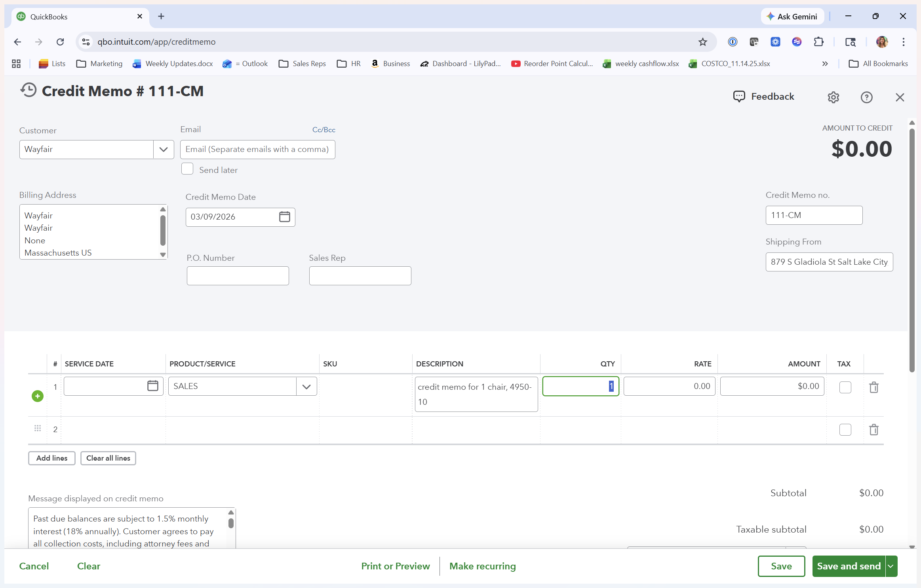
Task: Click green add line plus icon
Action: point(38,396)
